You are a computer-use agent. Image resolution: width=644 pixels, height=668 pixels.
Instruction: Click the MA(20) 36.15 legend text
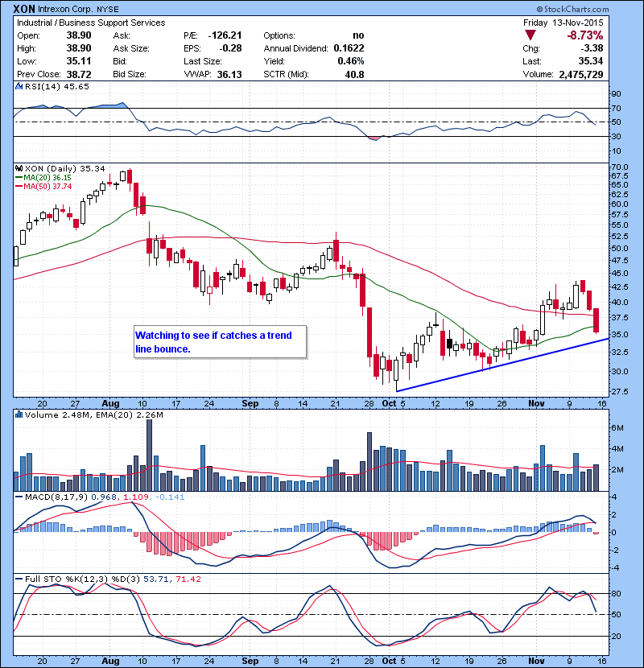click(x=47, y=177)
